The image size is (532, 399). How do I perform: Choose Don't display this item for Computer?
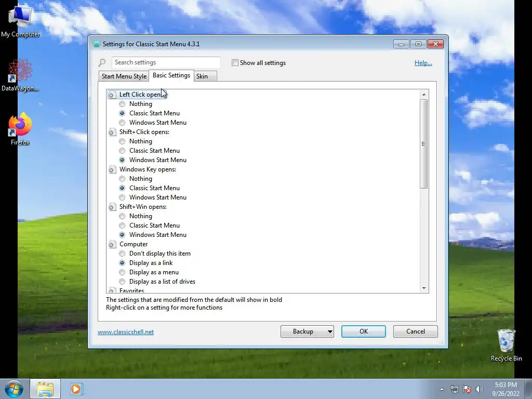point(122,254)
